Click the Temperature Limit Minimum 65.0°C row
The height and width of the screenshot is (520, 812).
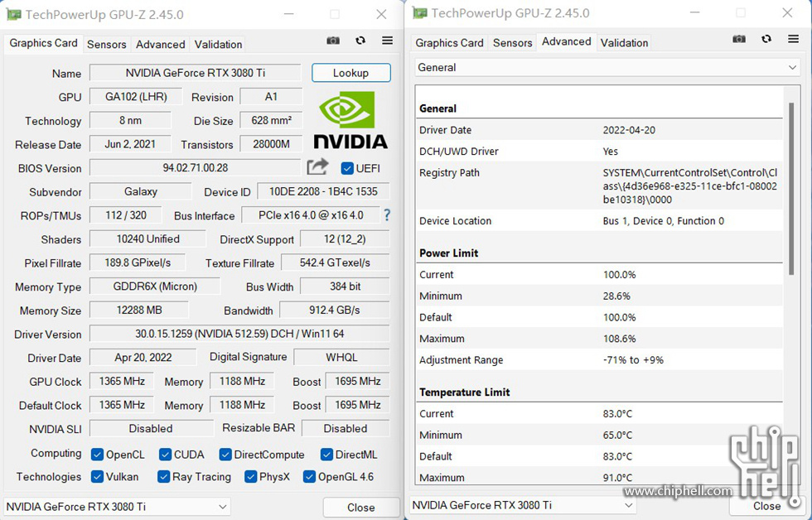pyautogui.click(x=600, y=436)
